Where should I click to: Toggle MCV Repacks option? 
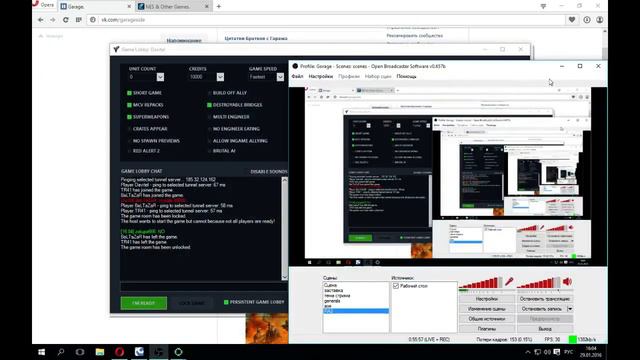pos(129,105)
